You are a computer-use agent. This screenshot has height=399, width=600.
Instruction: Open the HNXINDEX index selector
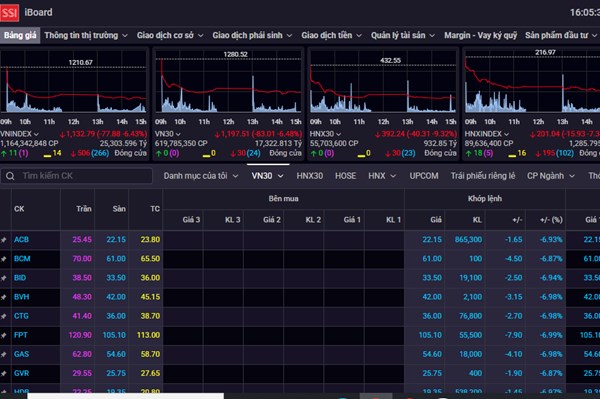tap(487, 134)
